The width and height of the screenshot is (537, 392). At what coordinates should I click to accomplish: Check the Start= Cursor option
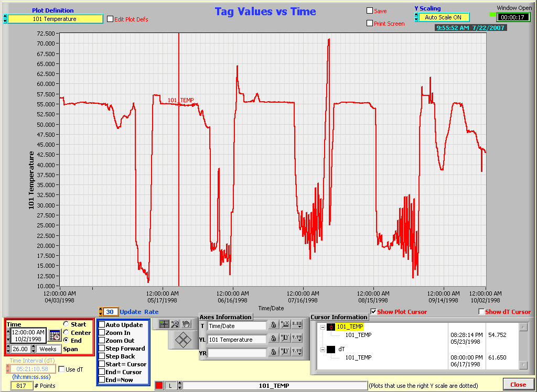click(102, 364)
